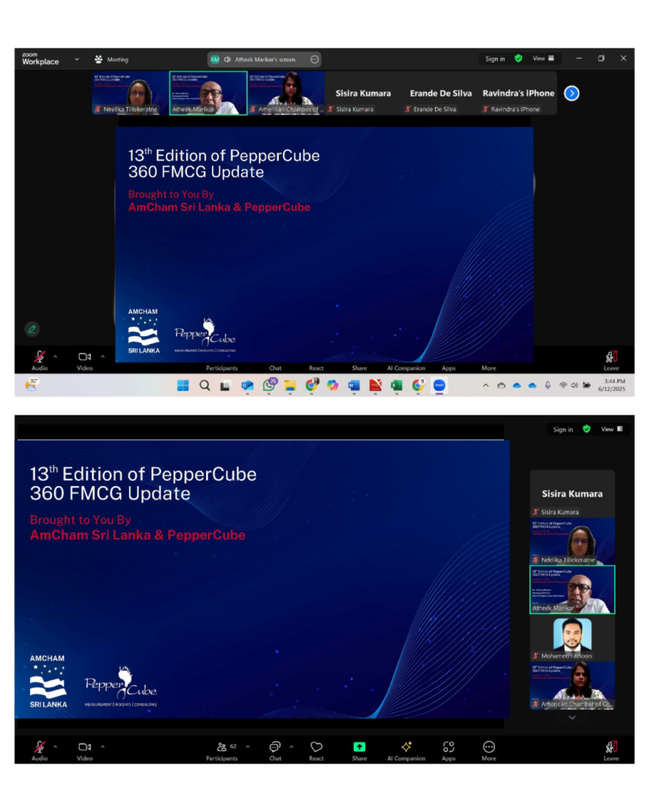Click Meeting info in title bar
Image resolution: width=649 pixels, height=812 pixels.
[111, 59]
